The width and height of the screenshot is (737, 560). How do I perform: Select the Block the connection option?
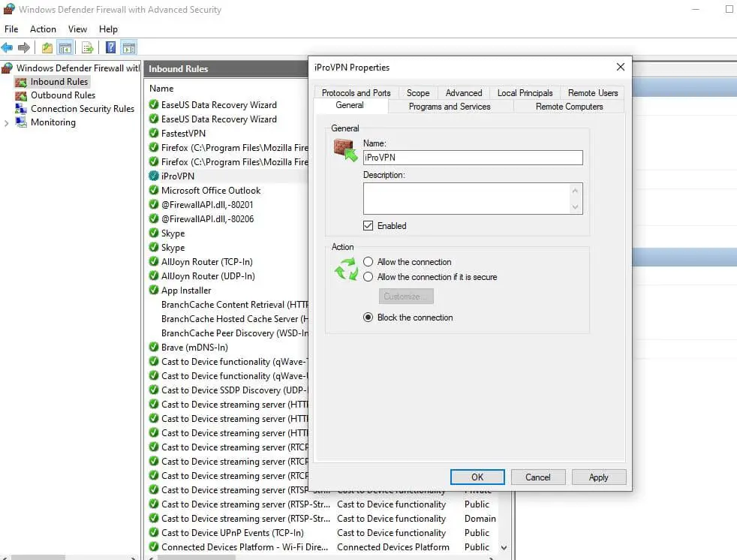coord(368,318)
